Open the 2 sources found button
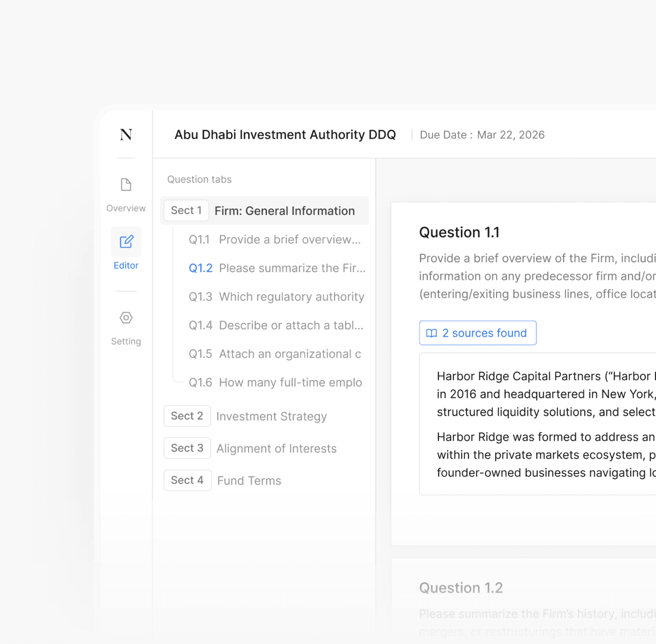Image resolution: width=656 pixels, height=644 pixels. (478, 333)
